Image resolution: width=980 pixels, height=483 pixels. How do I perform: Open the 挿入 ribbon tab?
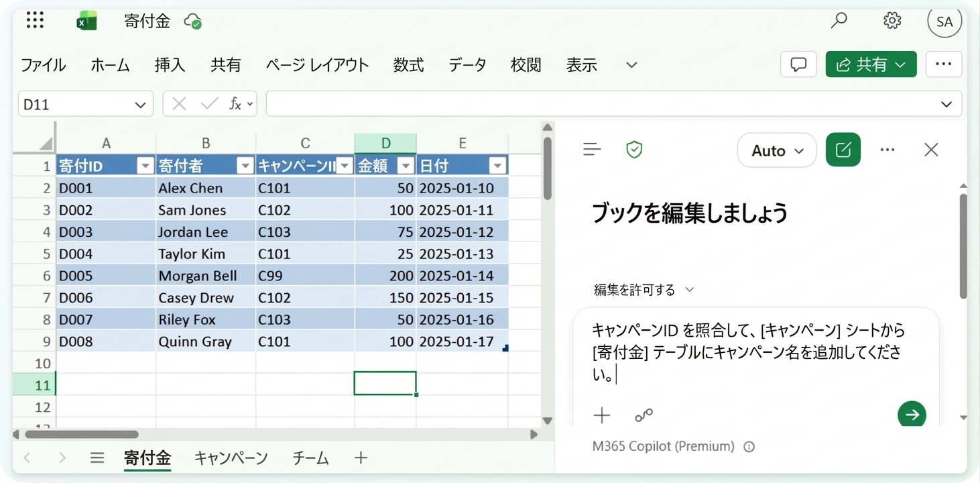[170, 65]
